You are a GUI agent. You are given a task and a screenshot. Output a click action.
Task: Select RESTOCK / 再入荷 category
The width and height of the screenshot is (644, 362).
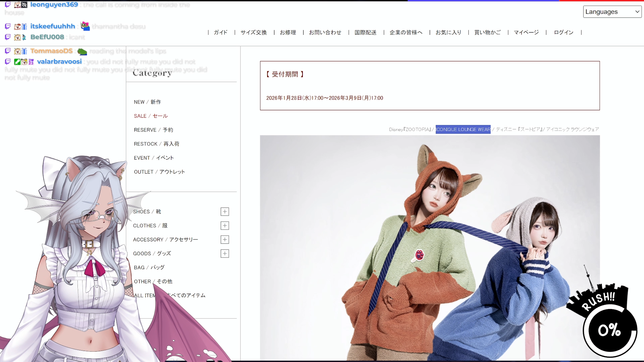(156, 144)
